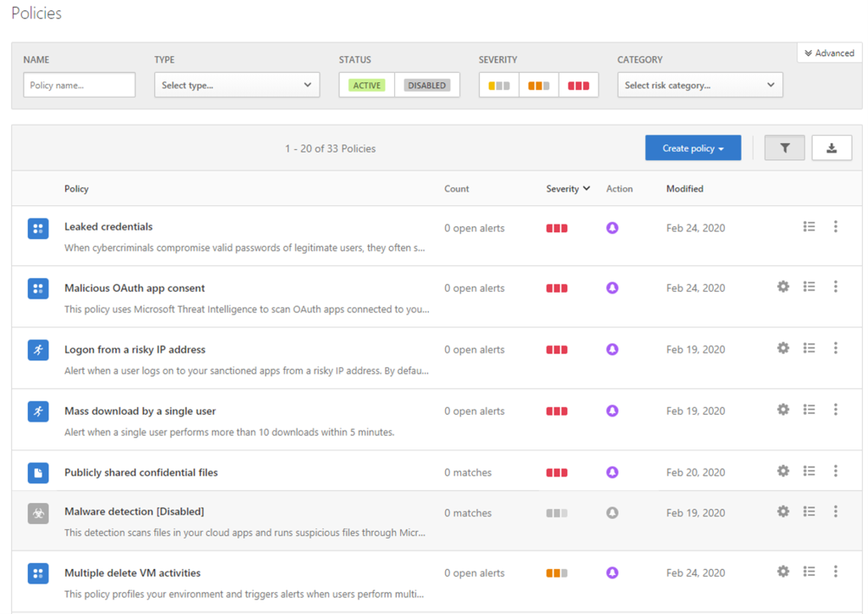Viewport: 868px width, 614px height.
Task: Click the Malware detection biohazard icon
Action: (x=38, y=513)
